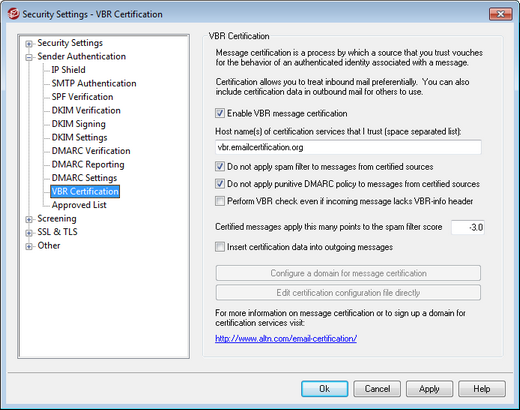Expand the Screening tree node

[x=29, y=219]
